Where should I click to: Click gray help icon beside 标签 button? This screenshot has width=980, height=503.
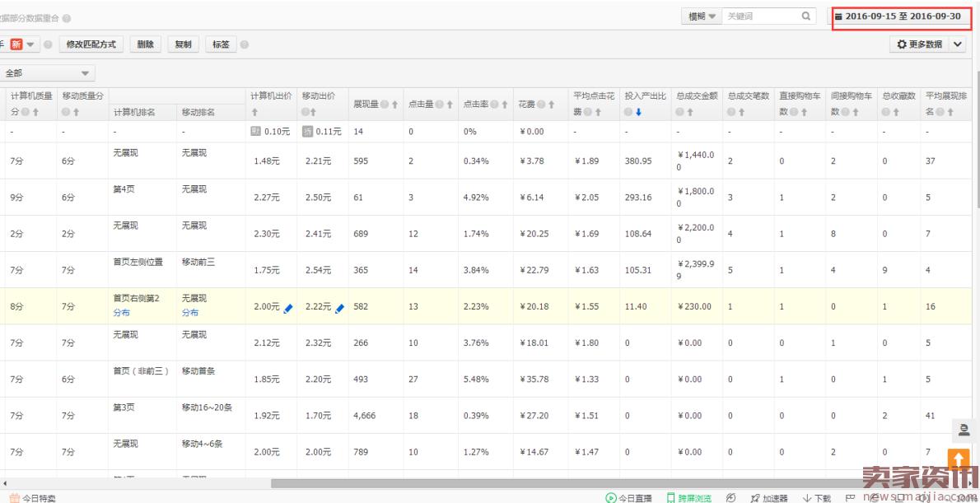tap(245, 44)
